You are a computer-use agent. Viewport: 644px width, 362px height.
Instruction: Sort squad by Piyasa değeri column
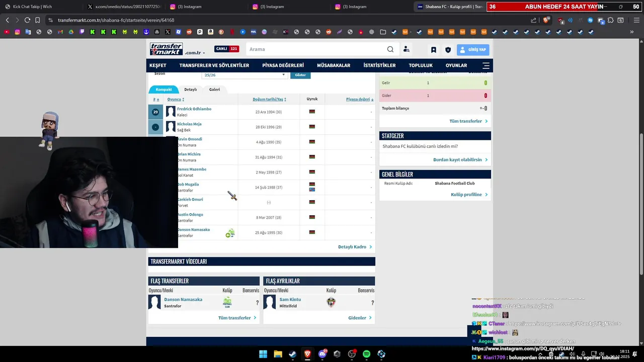[x=360, y=100]
